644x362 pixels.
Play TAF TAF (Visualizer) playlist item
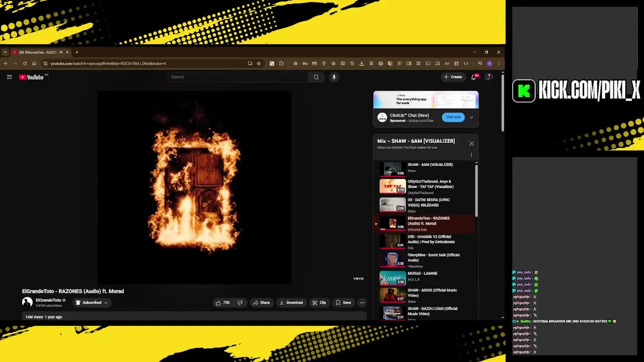pyautogui.click(x=425, y=187)
